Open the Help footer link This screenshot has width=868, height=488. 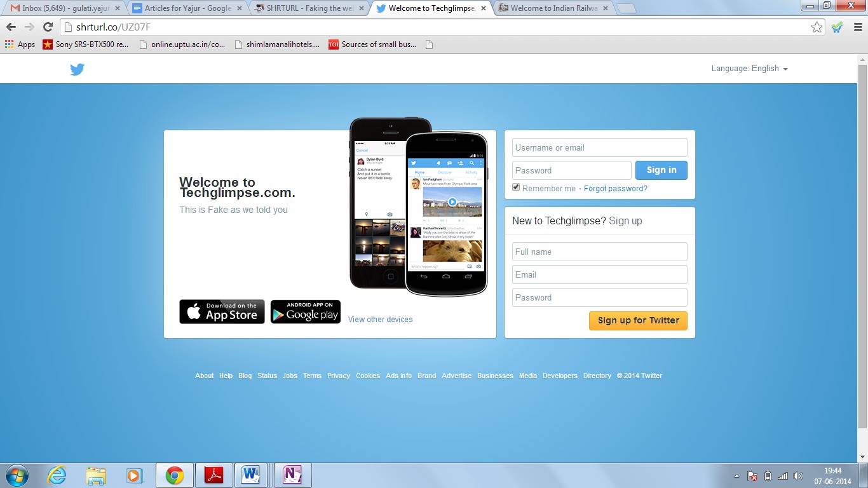pos(226,376)
